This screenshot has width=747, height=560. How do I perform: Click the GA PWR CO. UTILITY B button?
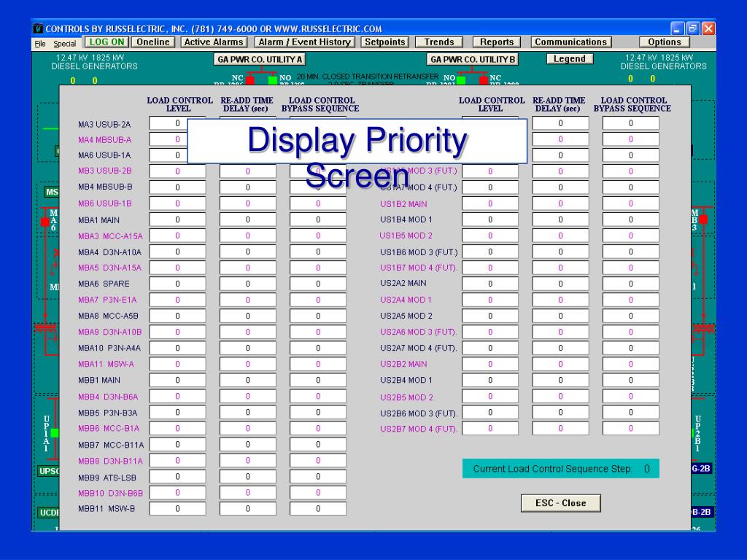pos(473,60)
